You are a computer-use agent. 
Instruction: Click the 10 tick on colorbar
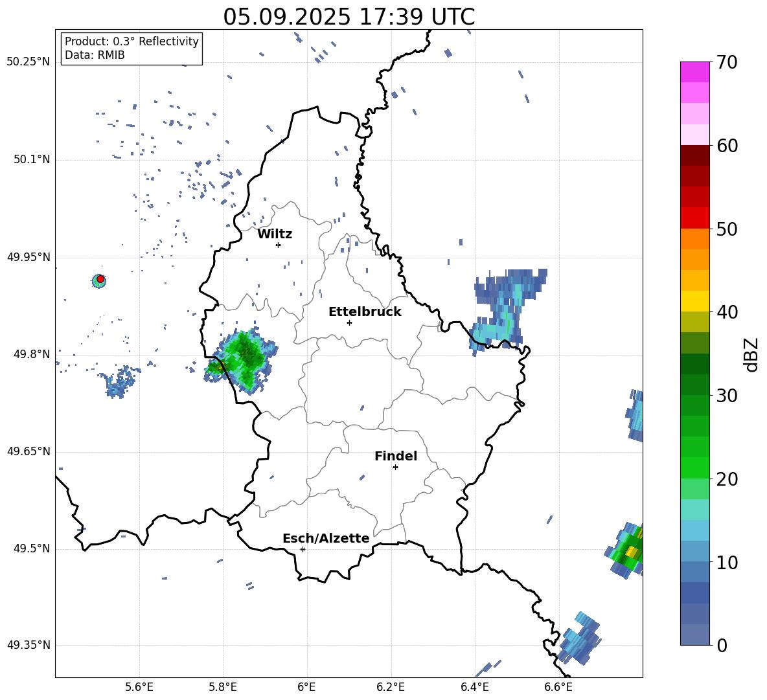(727, 562)
